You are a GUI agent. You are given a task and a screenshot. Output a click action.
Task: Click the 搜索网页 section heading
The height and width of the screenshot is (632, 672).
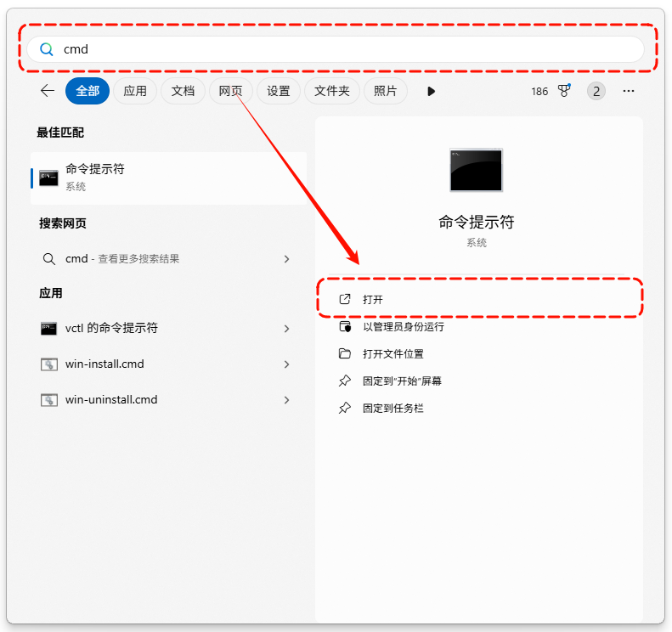point(63,223)
